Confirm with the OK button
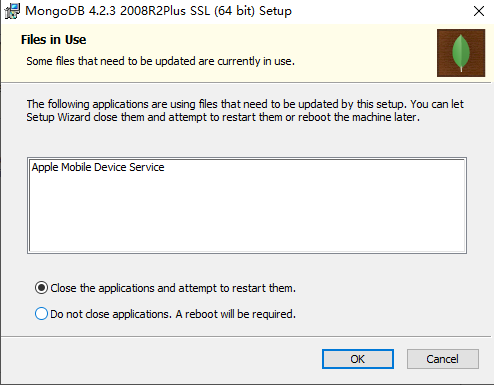Image resolution: width=494 pixels, height=385 pixels. (358, 359)
